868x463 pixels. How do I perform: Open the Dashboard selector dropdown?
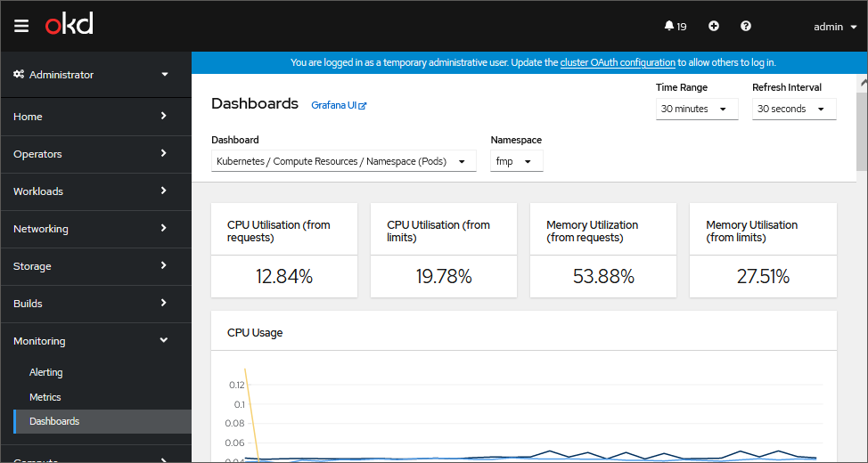(343, 161)
